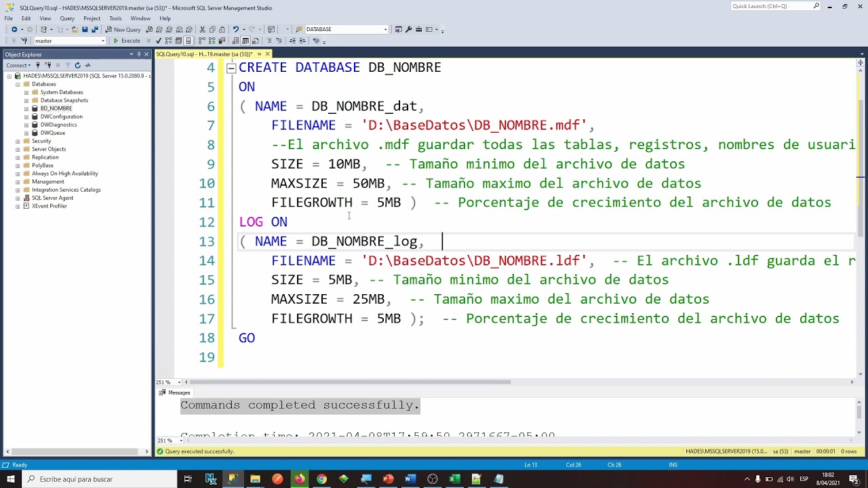Select Server Objects in the tree
Image resolution: width=868 pixels, height=488 pixels.
(x=49, y=149)
